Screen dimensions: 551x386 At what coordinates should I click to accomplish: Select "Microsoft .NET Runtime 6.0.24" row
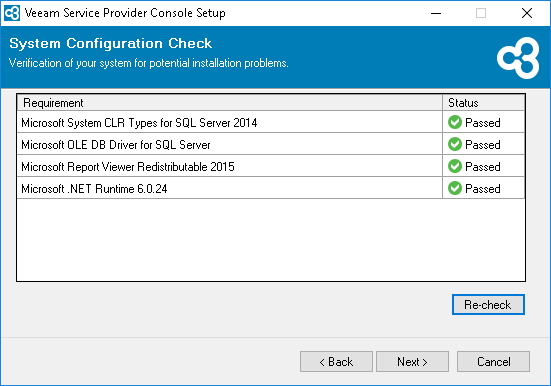[x=271, y=188]
